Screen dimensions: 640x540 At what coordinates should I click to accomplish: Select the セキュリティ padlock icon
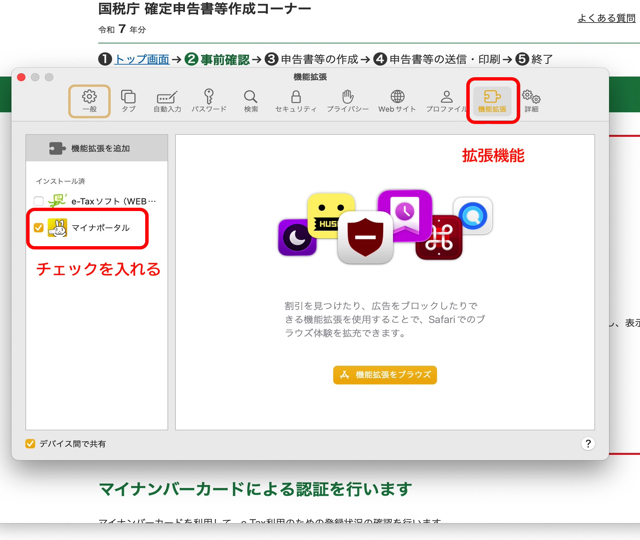[296, 100]
